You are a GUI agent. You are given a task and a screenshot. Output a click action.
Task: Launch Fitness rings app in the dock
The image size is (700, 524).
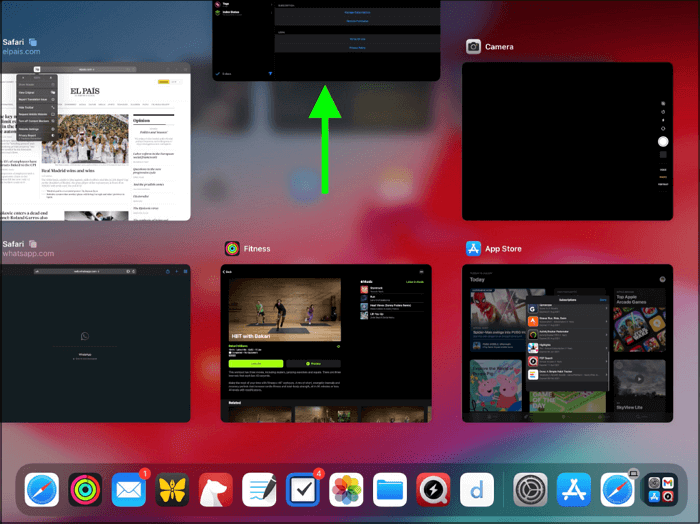[86, 490]
